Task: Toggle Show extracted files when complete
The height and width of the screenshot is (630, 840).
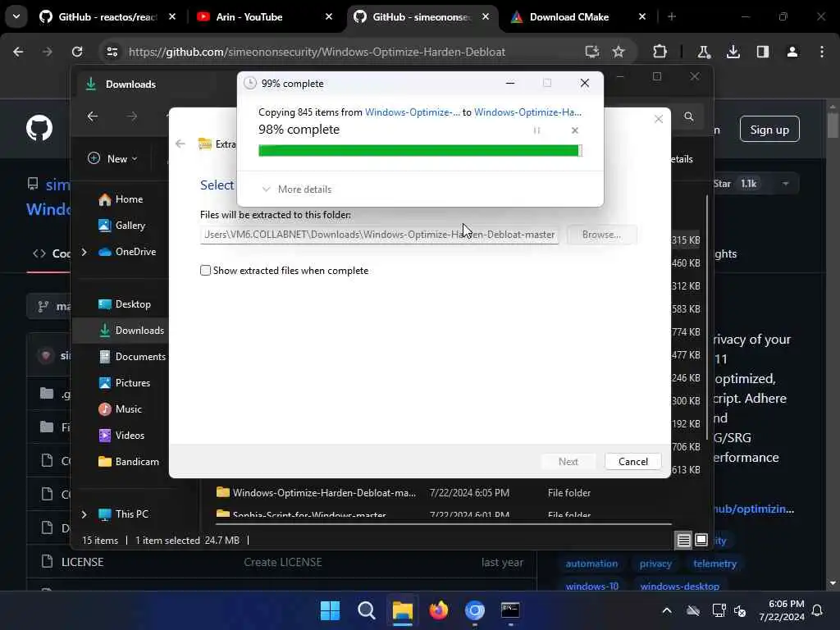Action: [205, 271]
